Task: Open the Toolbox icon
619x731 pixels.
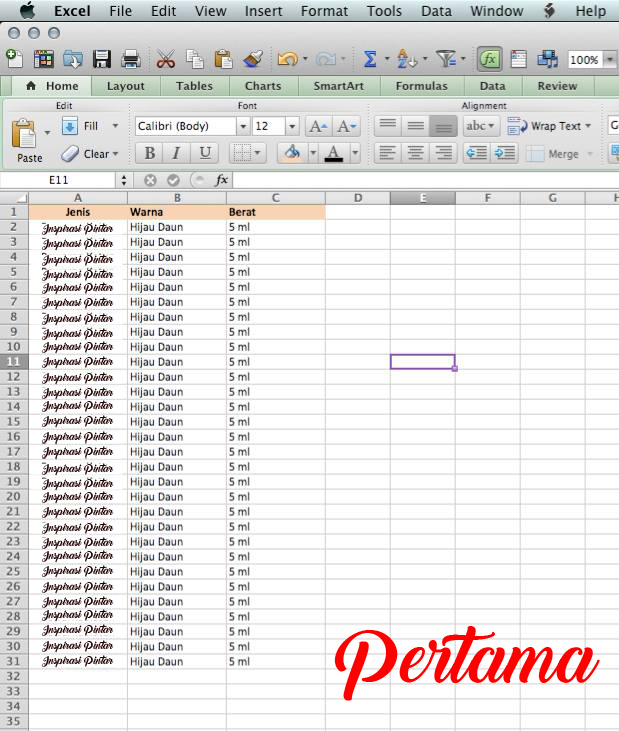Action: coord(518,59)
